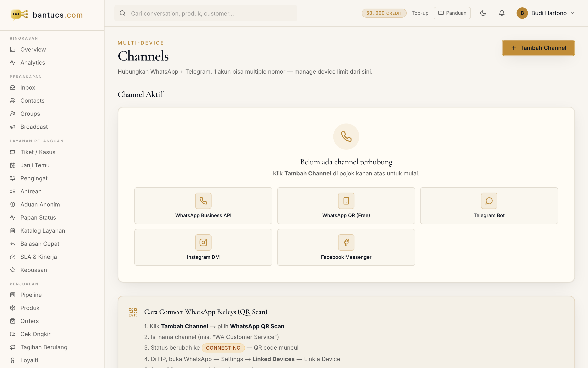Open the Cek Ongkir truck icon
This screenshot has height=368, width=588.
[x=13, y=334]
